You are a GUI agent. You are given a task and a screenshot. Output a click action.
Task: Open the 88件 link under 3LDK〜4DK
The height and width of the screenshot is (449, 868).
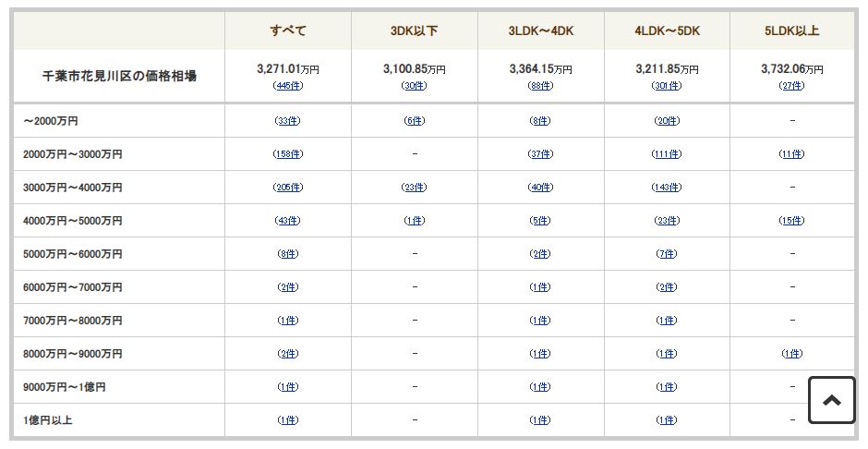(x=540, y=86)
